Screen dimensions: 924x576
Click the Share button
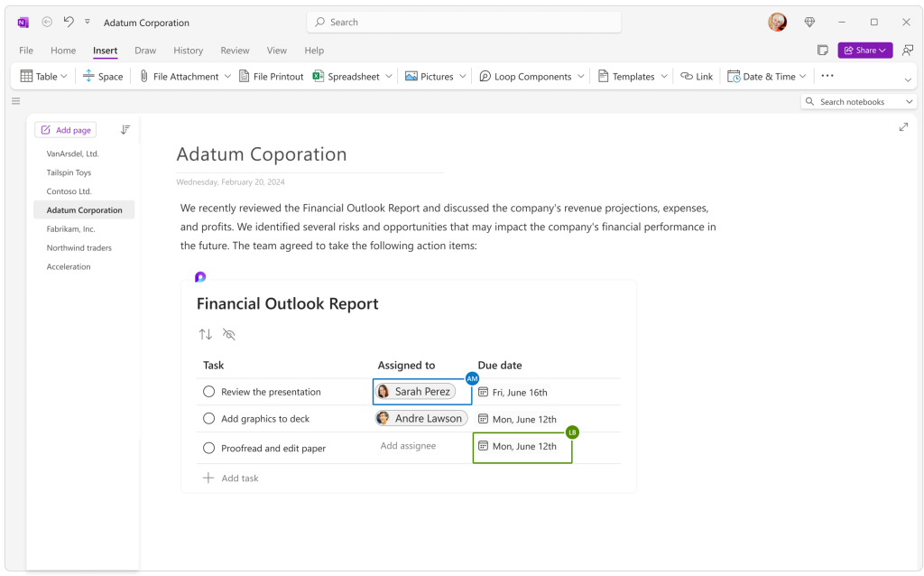coord(865,51)
